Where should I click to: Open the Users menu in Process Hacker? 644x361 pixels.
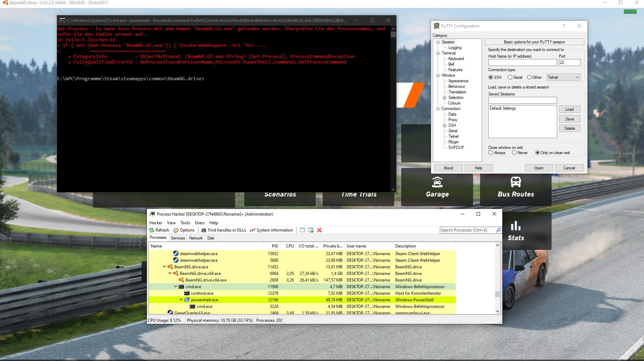coord(200,223)
